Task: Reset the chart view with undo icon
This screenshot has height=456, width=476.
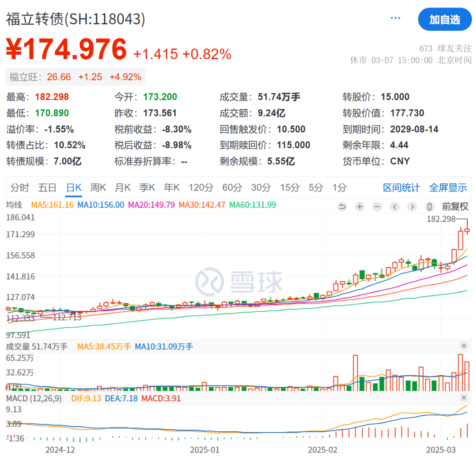Action: point(342,206)
